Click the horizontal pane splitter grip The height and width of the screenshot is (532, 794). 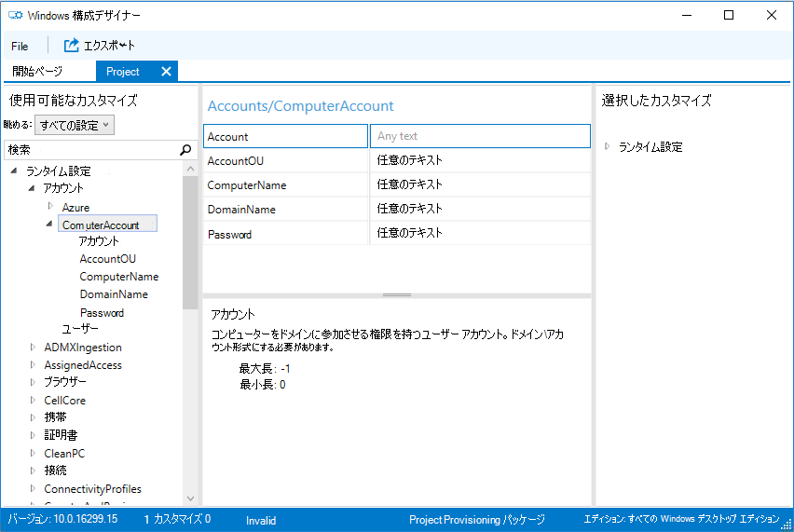(x=397, y=294)
